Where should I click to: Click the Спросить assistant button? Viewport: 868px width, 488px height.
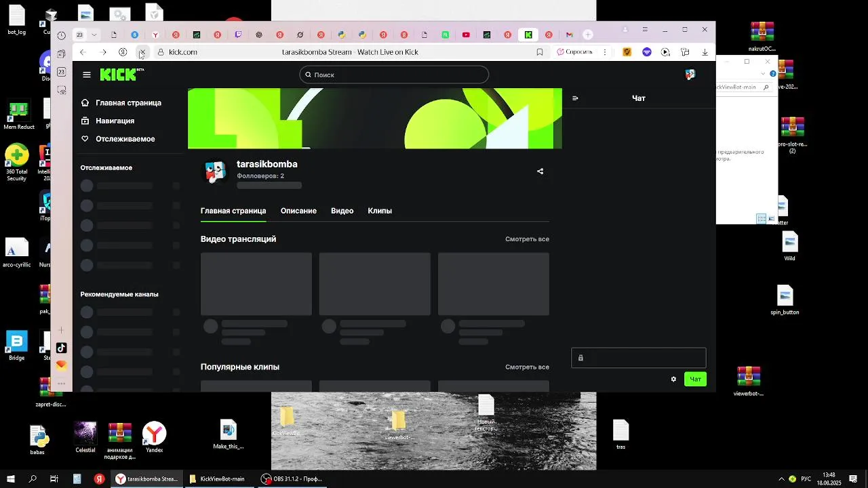[575, 52]
